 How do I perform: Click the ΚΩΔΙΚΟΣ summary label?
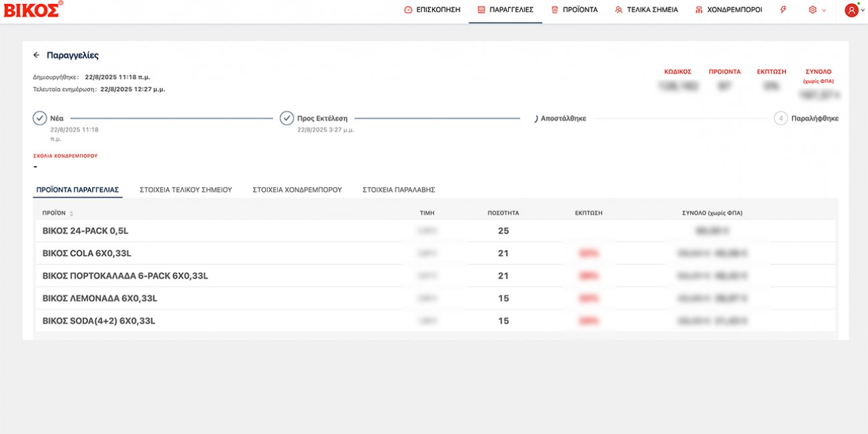tap(678, 71)
